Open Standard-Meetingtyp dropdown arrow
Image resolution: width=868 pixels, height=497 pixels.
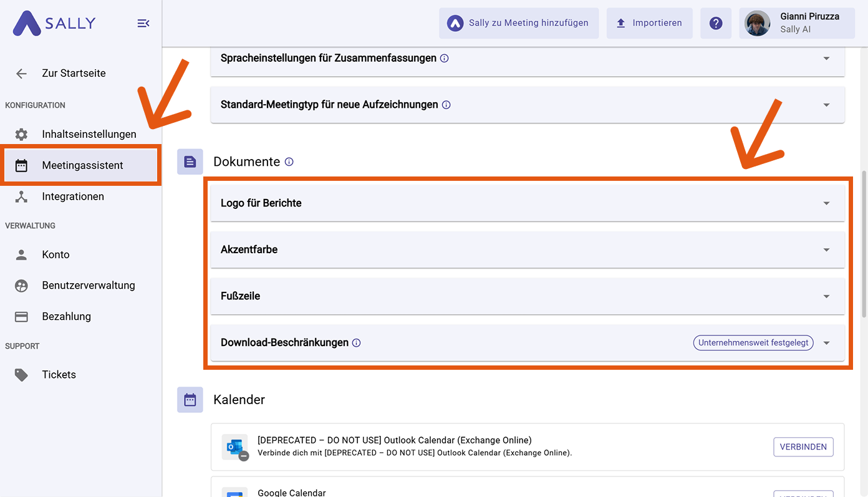click(x=826, y=105)
